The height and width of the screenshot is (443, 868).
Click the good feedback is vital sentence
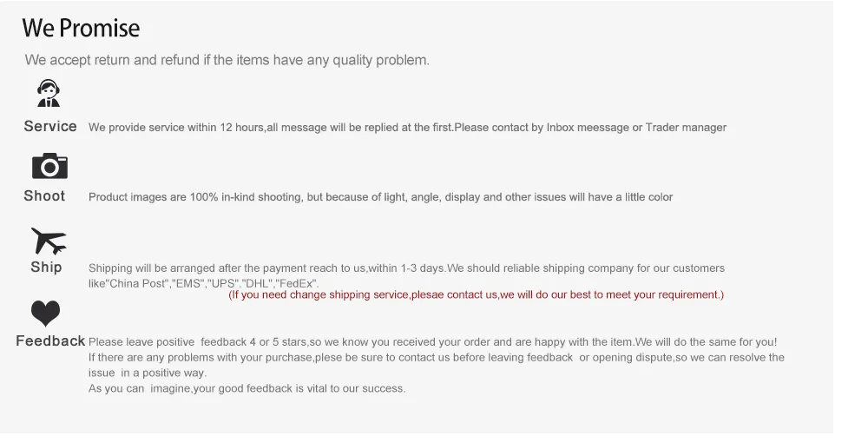tap(247, 388)
